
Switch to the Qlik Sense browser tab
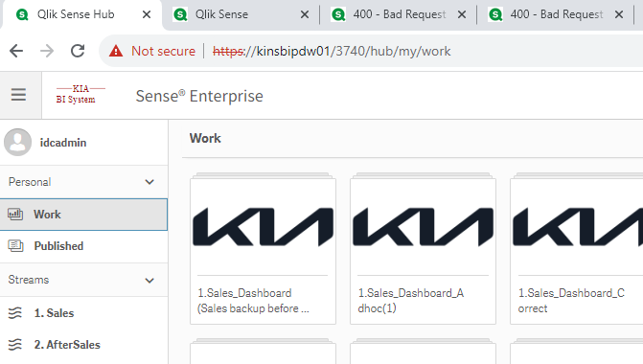tap(241, 14)
